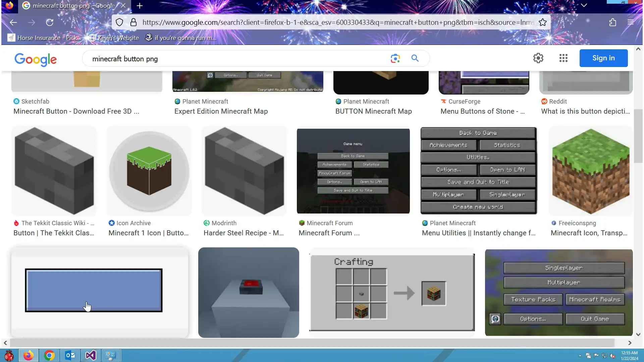Open the Firefox hamburger application menu

(630, 22)
